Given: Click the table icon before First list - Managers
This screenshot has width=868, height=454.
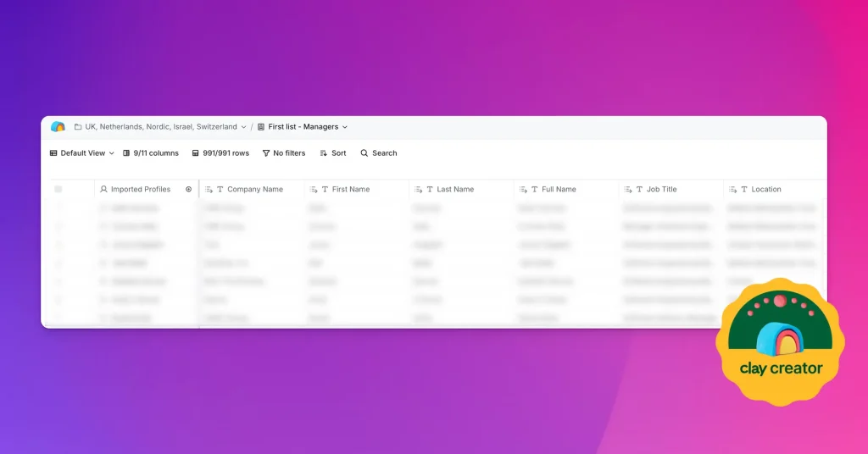Looking at the screenshot, I should 261,127.
